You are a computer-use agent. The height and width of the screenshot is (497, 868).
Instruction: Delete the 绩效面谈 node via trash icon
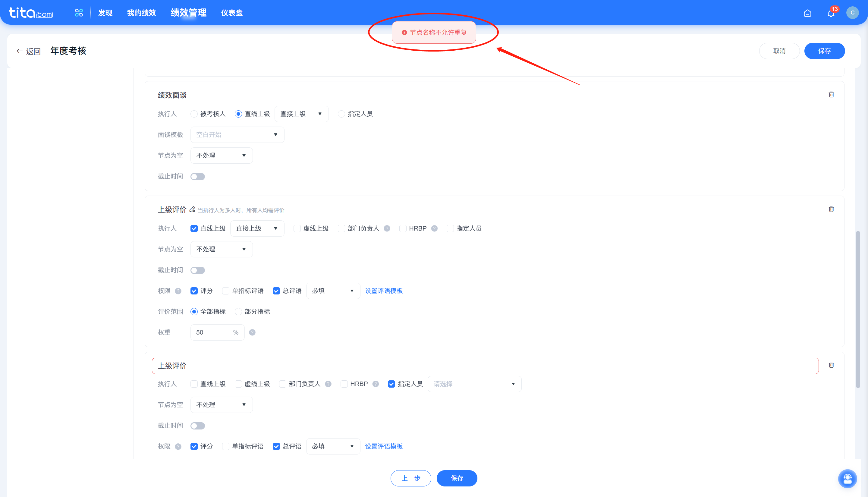pyautogui.click(x=831, y=95)
